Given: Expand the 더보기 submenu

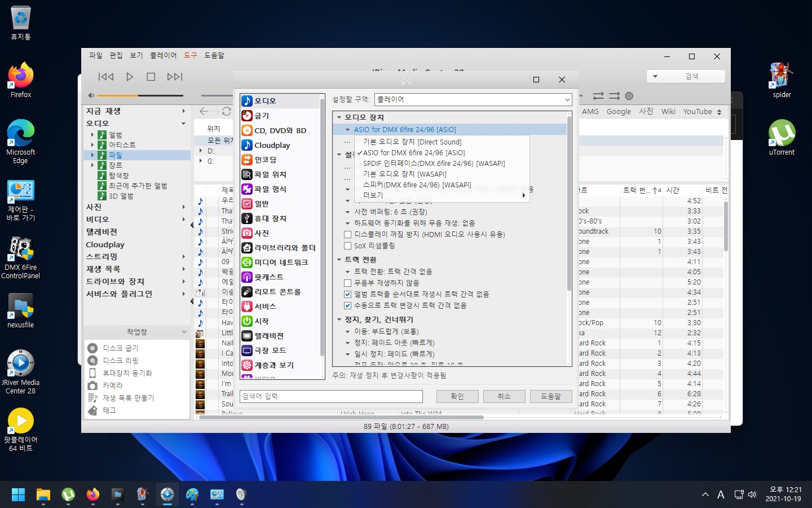Looking at the screenshot, I should [x=442, y=195].
